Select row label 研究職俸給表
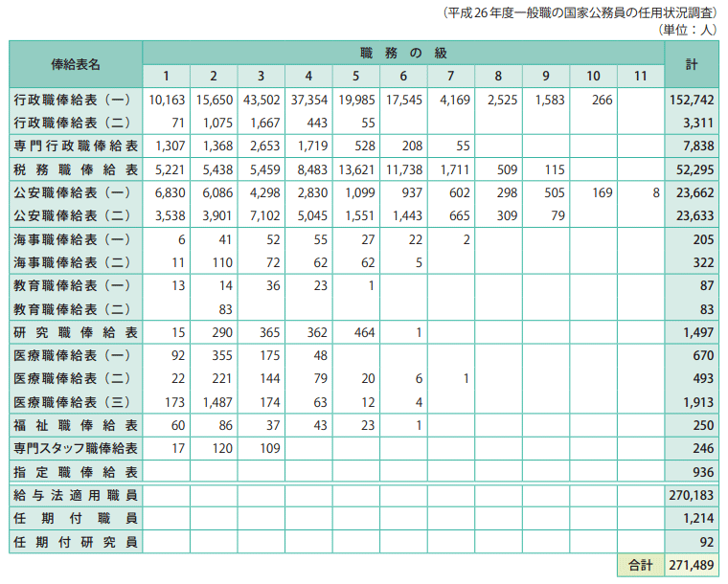728x584 pixels. pyautogui.click(x=76, y=332)
